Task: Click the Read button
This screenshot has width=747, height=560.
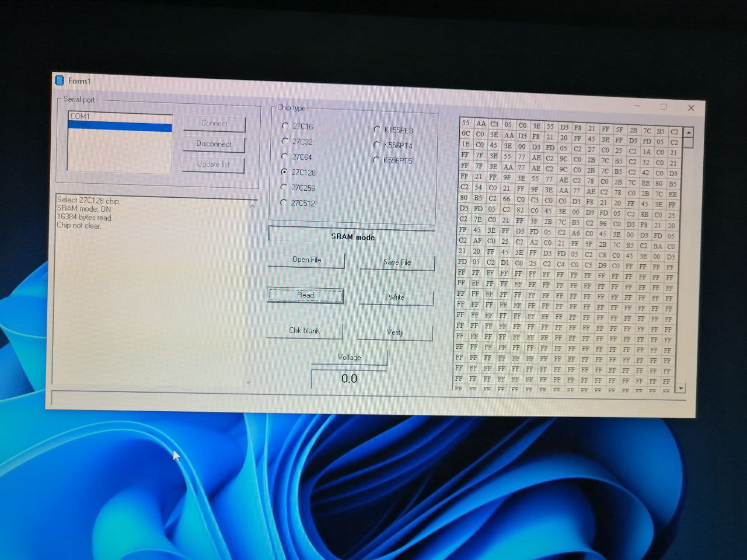Action: [305, 295]
